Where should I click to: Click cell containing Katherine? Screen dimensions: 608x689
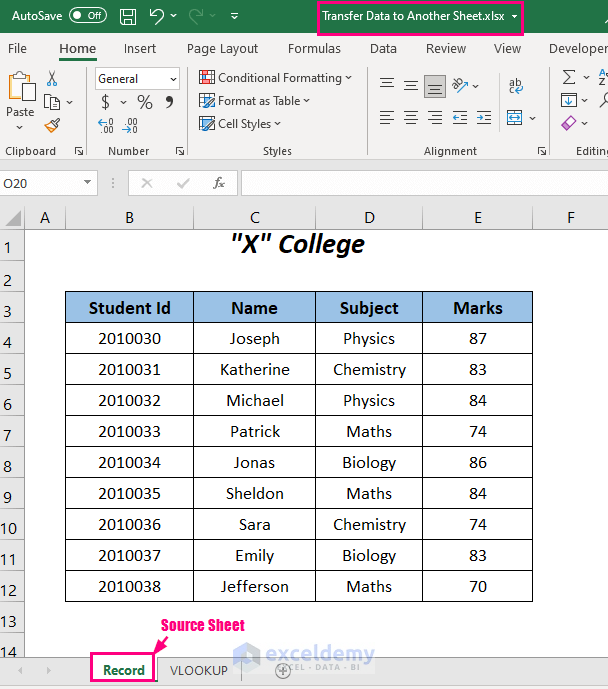[x=255, y=369]
